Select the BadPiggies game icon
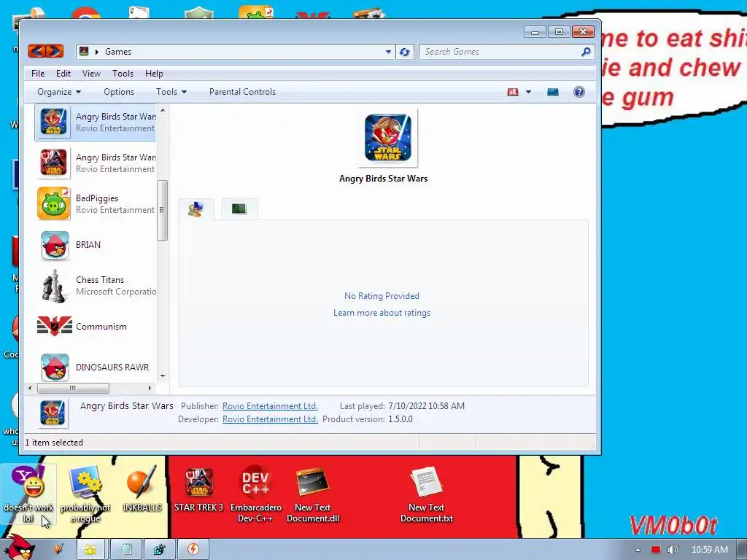The height and width of the screenshot is (560, 747). [x=54, y=204]
